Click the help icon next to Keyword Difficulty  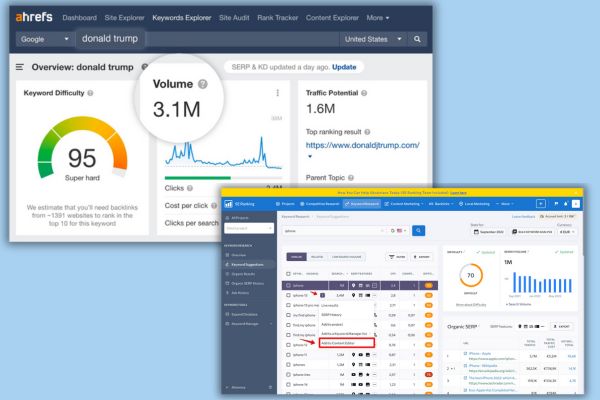(x=90, y=93)
